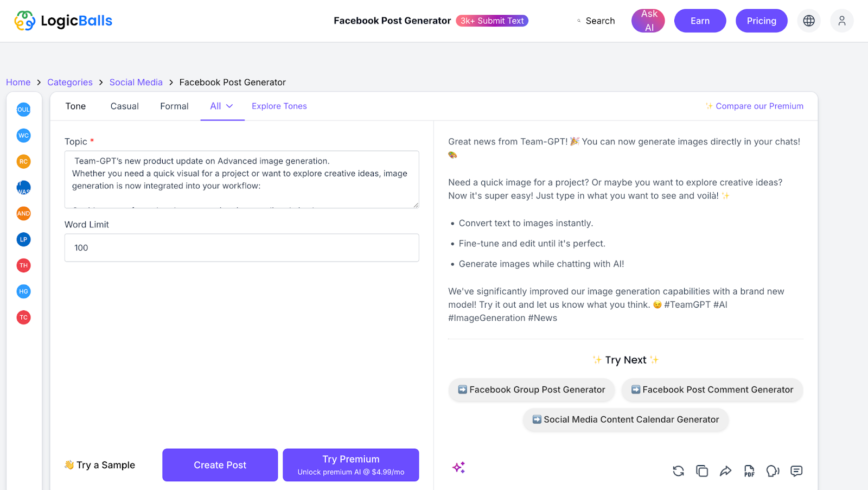Select the TC circle in sidebar

click(x=23, y=317)
